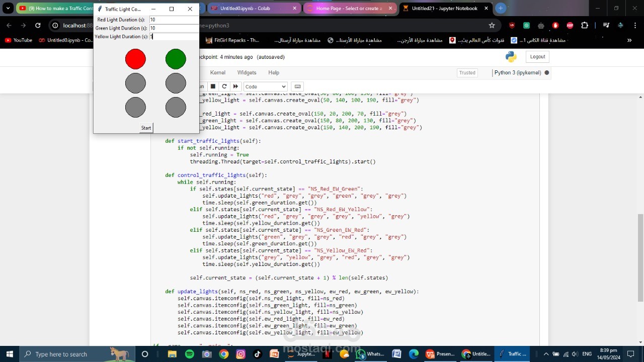Open the cell type Code dropdown

coord(265,86)
